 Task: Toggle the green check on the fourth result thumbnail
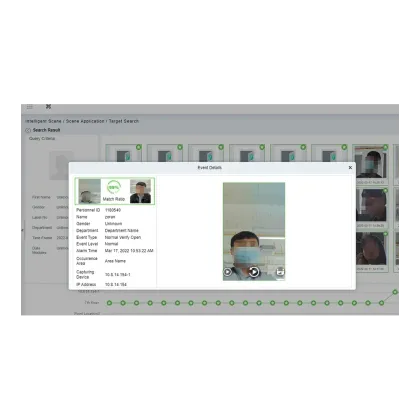(262, 147)
